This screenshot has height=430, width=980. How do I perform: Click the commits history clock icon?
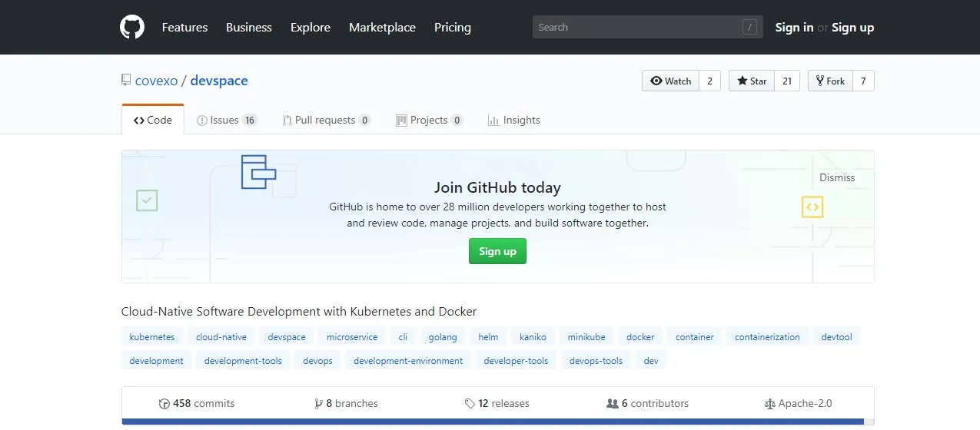pos(164,404)
